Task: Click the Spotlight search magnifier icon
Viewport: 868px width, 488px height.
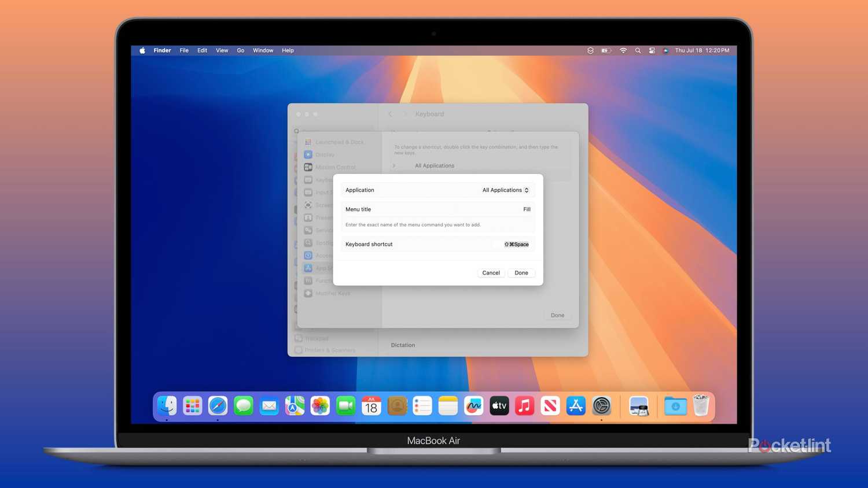Action: 638,50
